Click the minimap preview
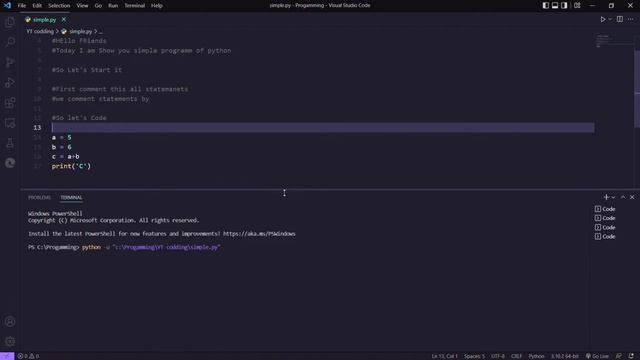 [x=614, y=41]
